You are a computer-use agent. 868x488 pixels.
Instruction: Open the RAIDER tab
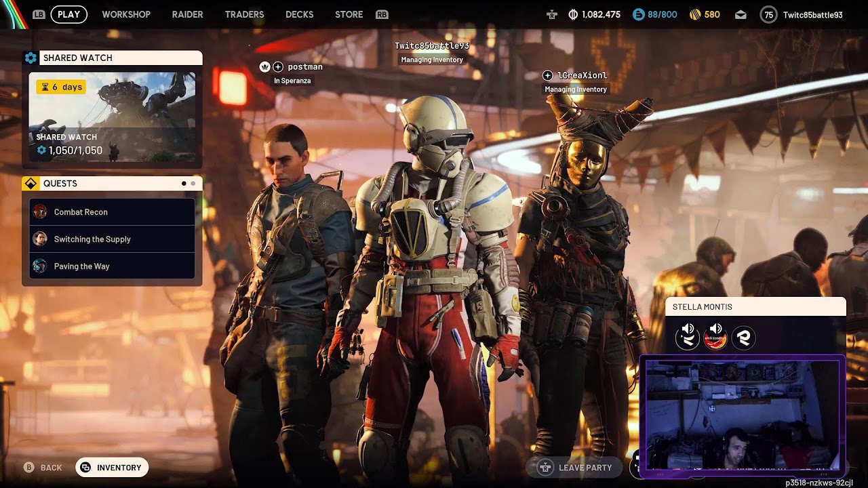(x=187, y=14)
